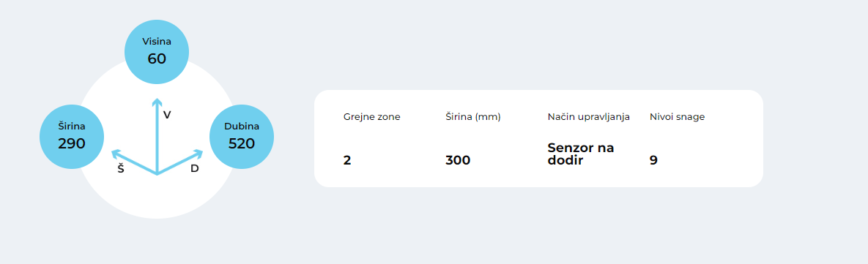868x264 pixels.
Task: Select the Nivoi snage heading
Action: click(677, 117)
